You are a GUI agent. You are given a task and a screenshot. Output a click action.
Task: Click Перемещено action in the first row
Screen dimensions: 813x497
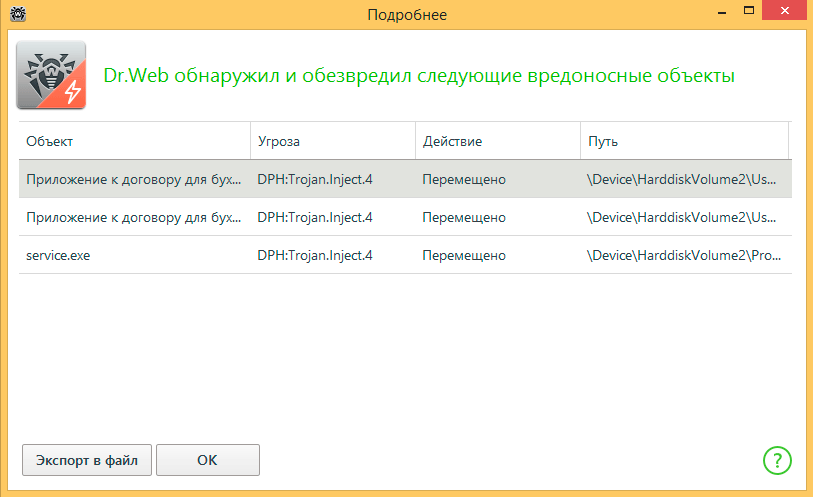click(464, 180)
